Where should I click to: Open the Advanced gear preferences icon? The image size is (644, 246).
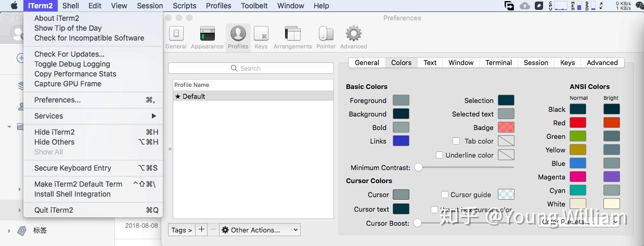click(354, 37)
